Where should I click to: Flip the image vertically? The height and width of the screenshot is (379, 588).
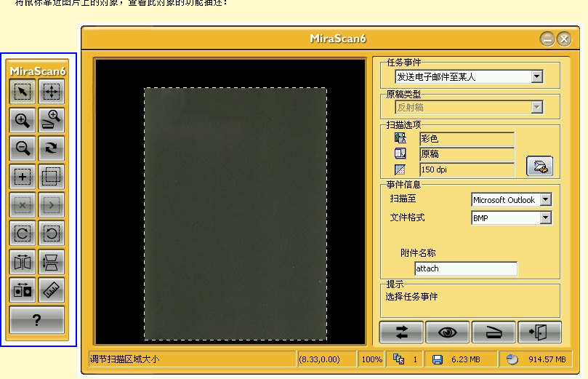click(52, 262)
